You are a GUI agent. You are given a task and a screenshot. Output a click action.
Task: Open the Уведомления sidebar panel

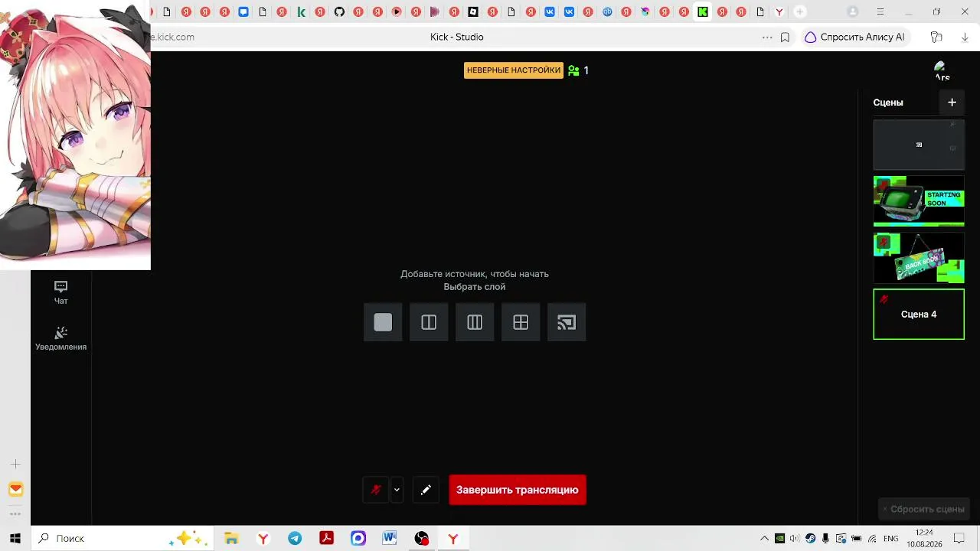pos(60,338)
